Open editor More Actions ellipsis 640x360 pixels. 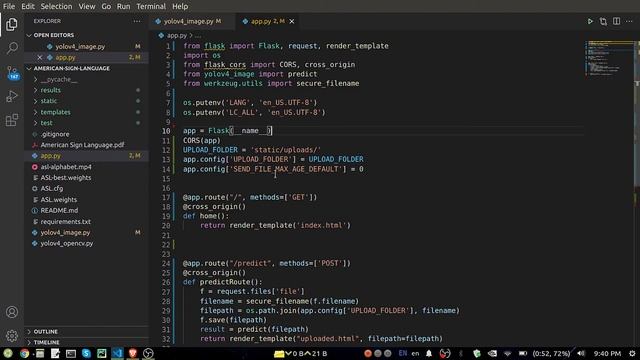tap(629, 21)
